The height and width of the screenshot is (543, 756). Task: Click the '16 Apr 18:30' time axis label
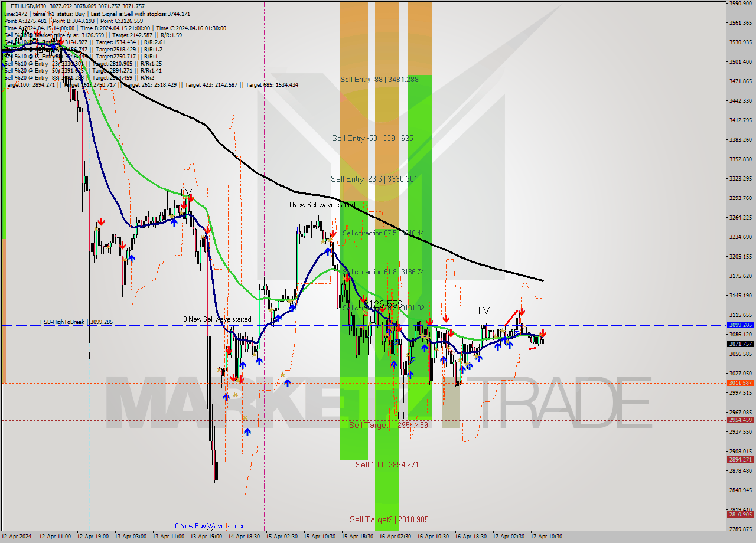click(470, 537)
